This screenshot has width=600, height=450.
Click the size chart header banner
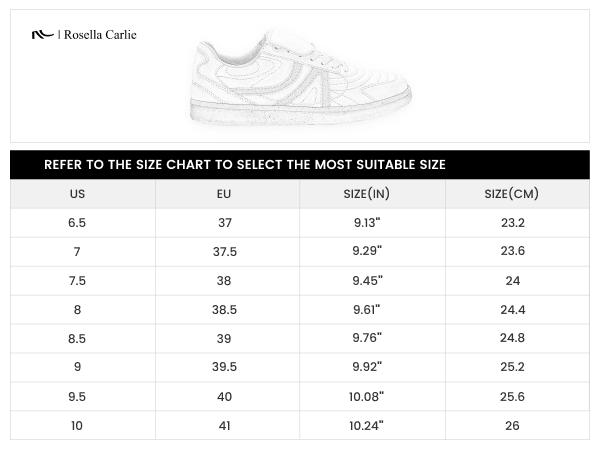click(x=300, y=164)
